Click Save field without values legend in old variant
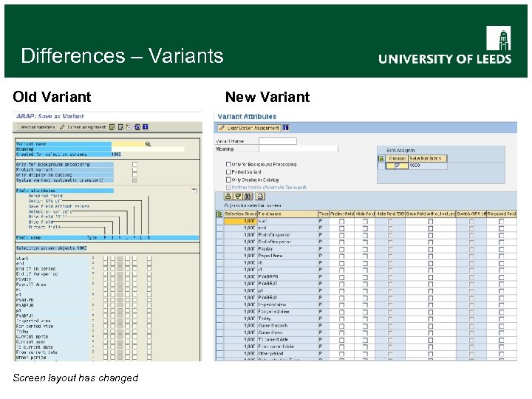Viewport: 532px width, 399px height. tap(59, 206)
